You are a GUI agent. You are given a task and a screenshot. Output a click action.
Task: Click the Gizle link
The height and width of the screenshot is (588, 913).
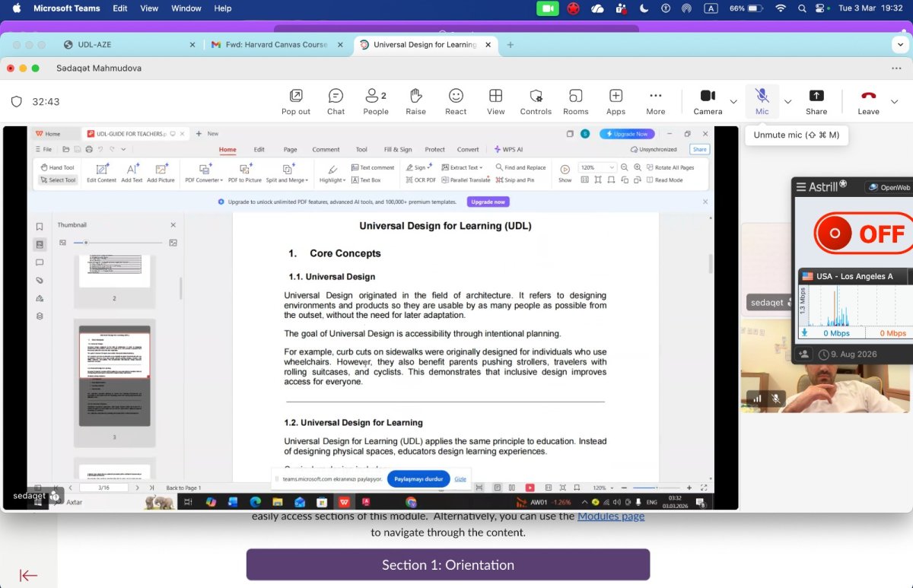tap(460, 479)
